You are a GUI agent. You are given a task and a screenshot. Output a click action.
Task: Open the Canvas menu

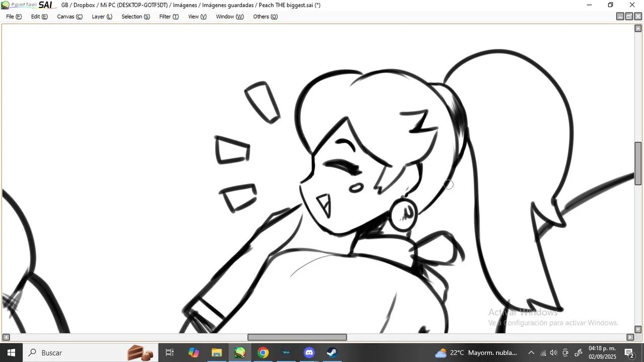(69, 17)
